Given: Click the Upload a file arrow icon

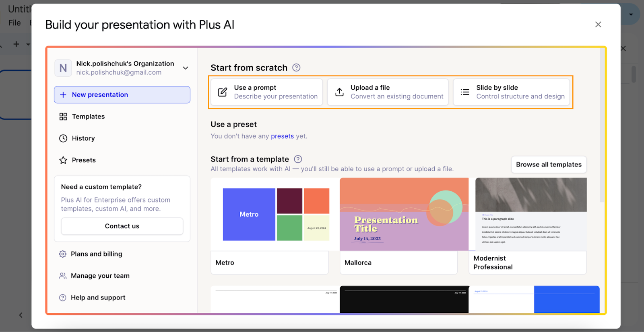Looking at the screenshot, I should tap(339, 92).
